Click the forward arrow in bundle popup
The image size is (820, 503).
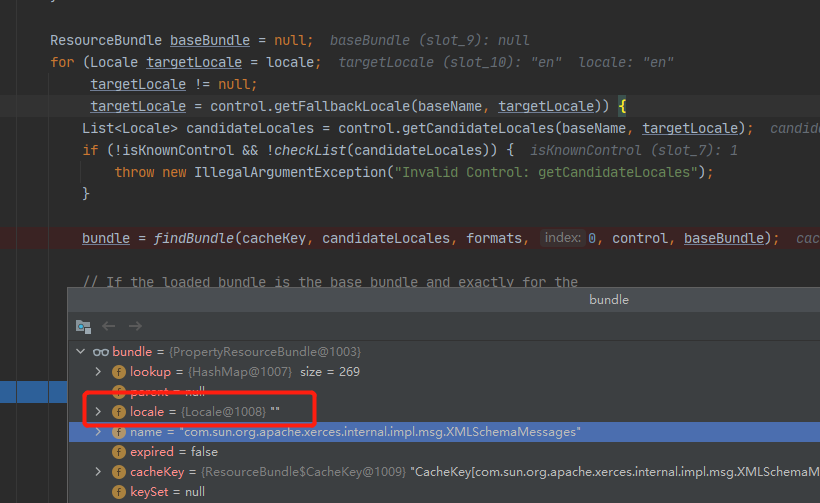click(135, 326)
